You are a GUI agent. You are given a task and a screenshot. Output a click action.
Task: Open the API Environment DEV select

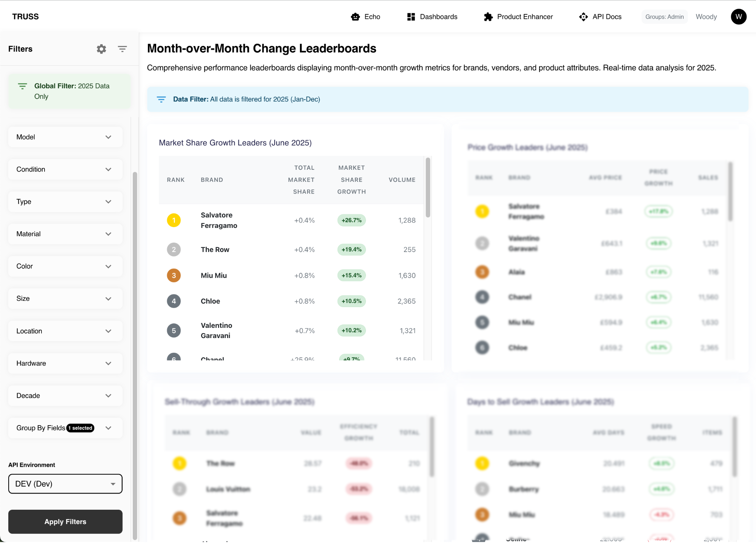pyautogui.click(x=65, y=484)
